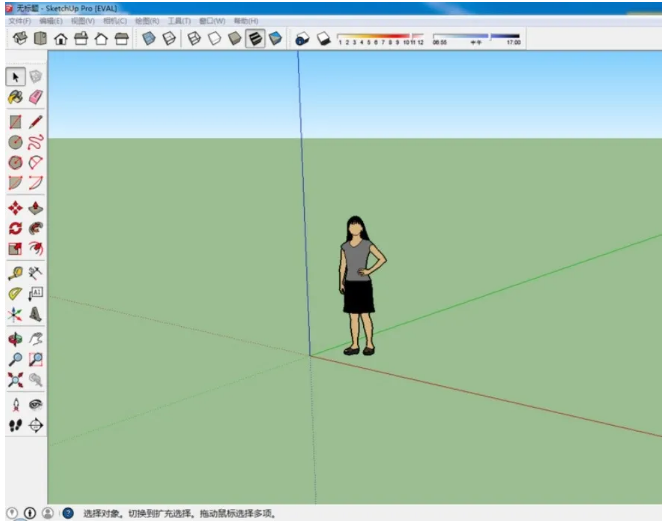Image resolution: width=668 pixels, height=528 pixels.
Task: Choose the pink Eraser tool
Action: click(x=36, y=98)
